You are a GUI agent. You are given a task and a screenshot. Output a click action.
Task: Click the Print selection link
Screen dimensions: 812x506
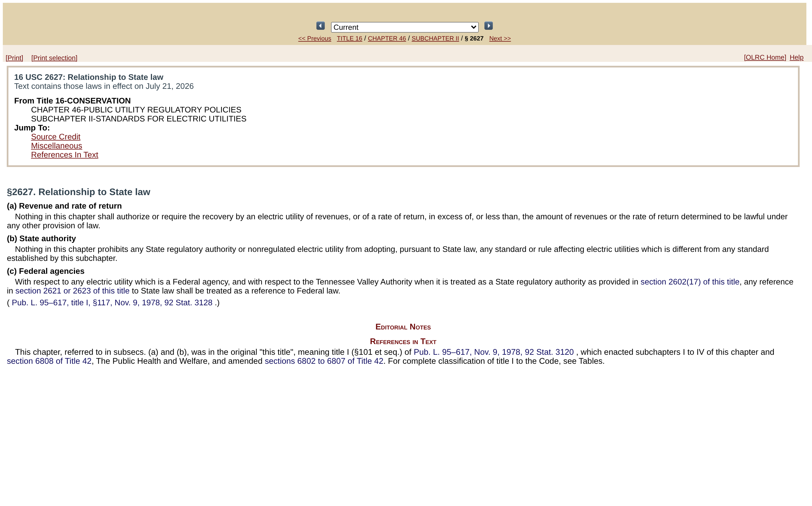click(54, 58)
